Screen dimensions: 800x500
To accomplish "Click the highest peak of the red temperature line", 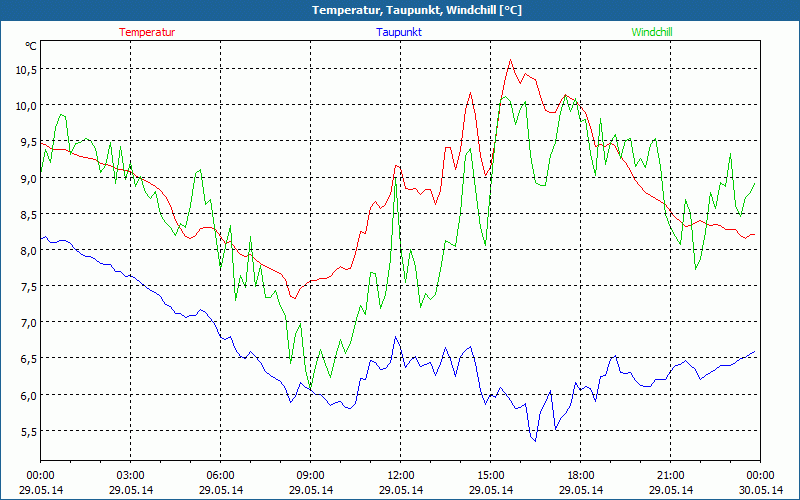I will pyautogui.click(x=510, y=60).
